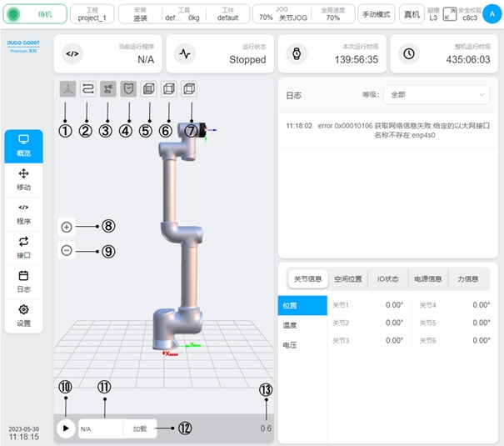Open the 手动模式 manual mode selector
This screenshot has width=504, height=446.
click(377, 14)
